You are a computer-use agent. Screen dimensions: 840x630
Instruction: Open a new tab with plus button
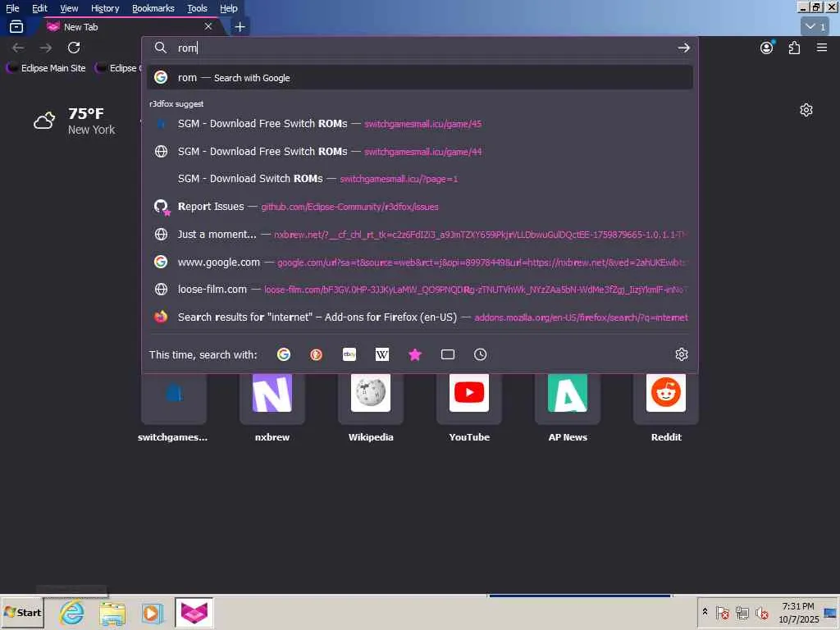[x=240, y=27]
